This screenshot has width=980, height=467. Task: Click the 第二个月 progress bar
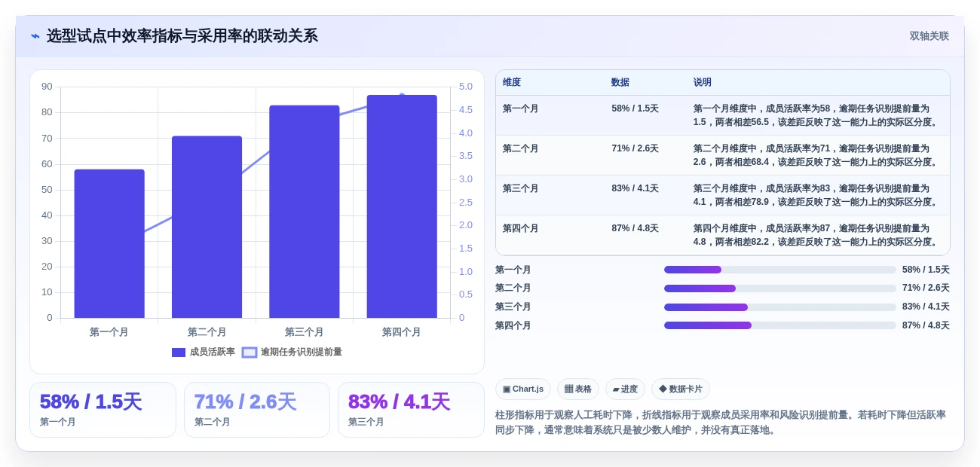coord(780,288)
